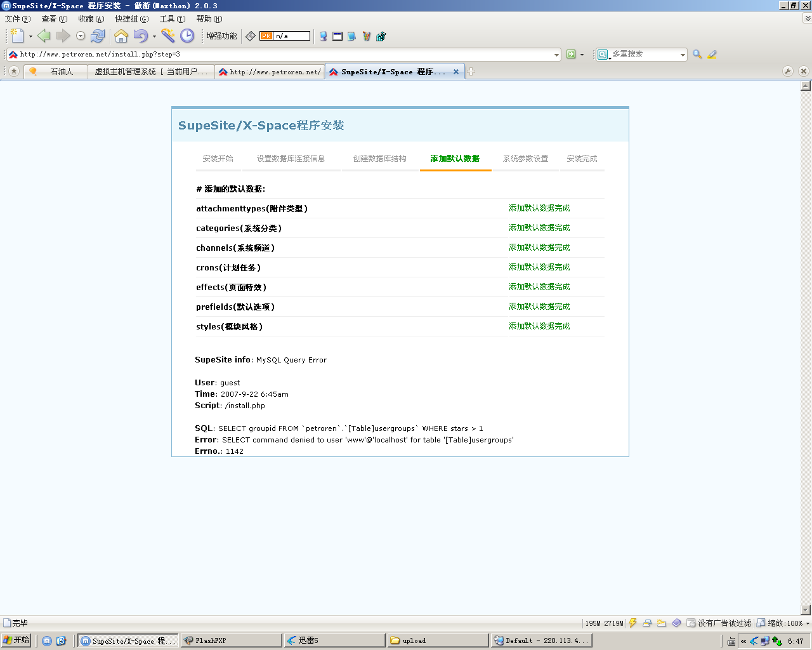
Task: Click the new tab plus button
Action: click(471, 72)
